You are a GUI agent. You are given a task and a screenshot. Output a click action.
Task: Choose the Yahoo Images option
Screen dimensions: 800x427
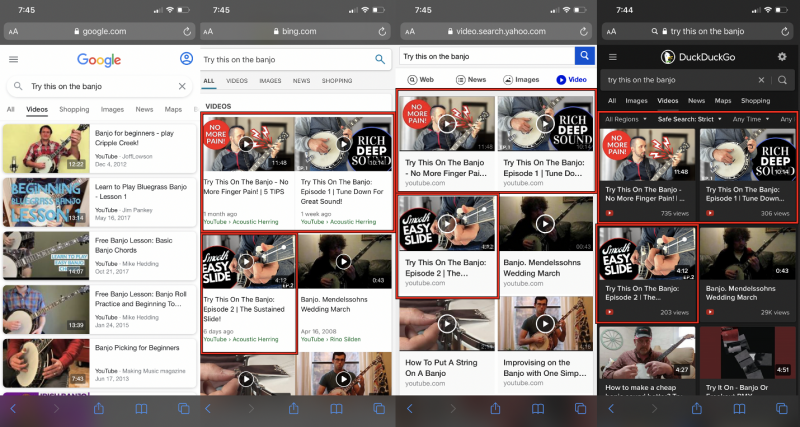[x=521, y=79]
